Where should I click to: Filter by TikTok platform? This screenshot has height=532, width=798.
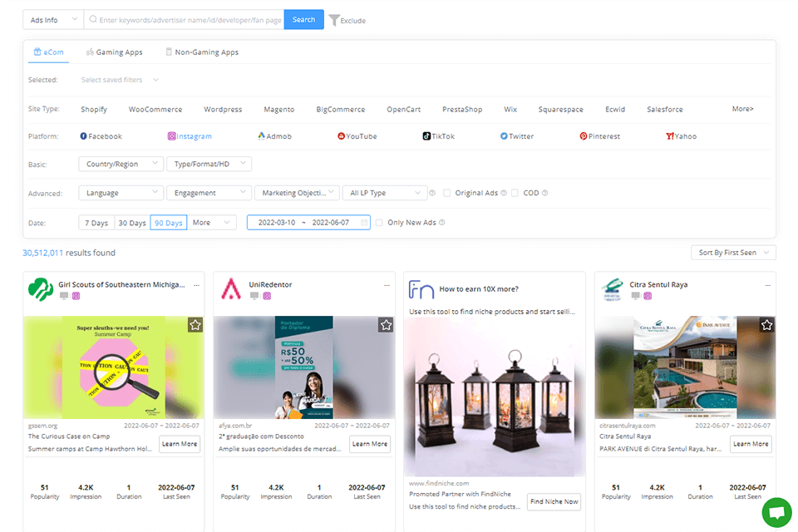tap(438, 136)
